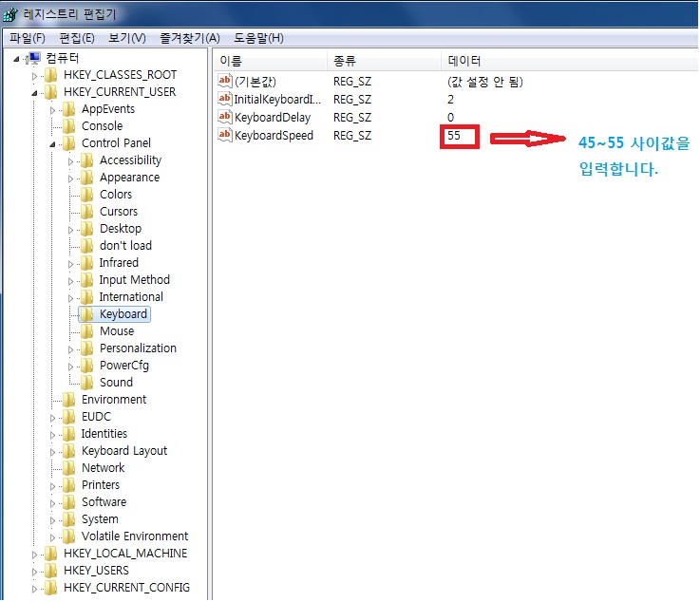This screenshot has width=700, height=602.
Task: Collapse the Control Panel key
Action: pos(52,144)
